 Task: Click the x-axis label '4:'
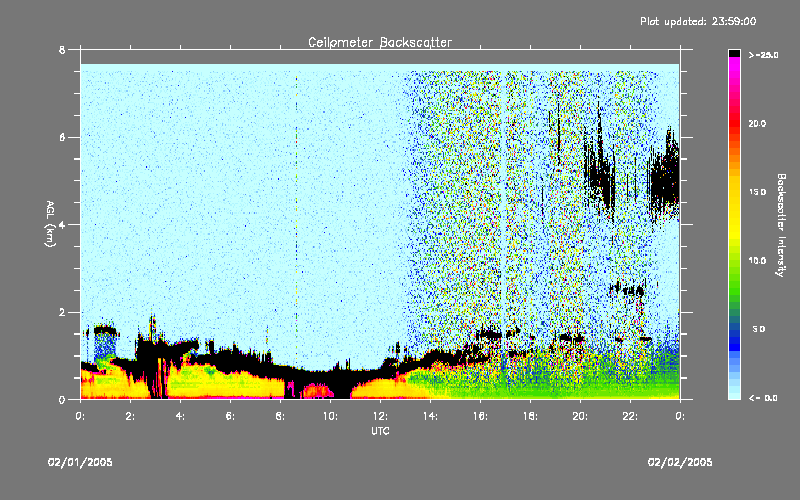tap(180, 416)
